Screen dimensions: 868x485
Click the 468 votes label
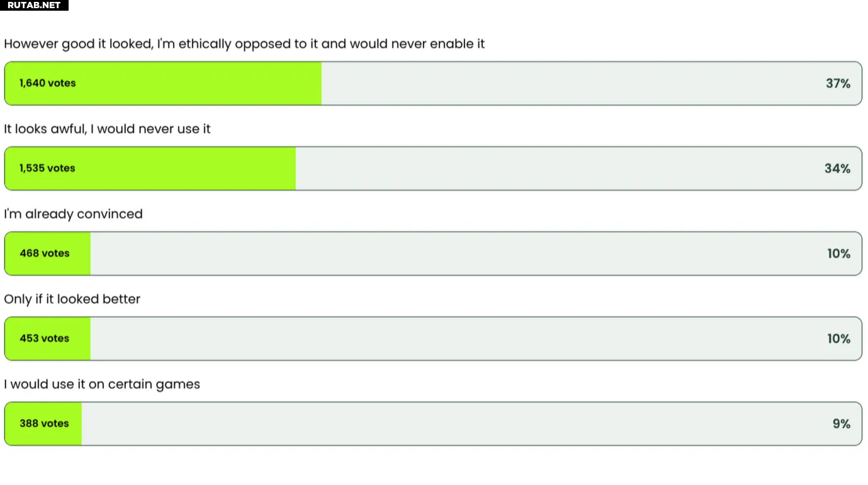(x=44, y=253)
